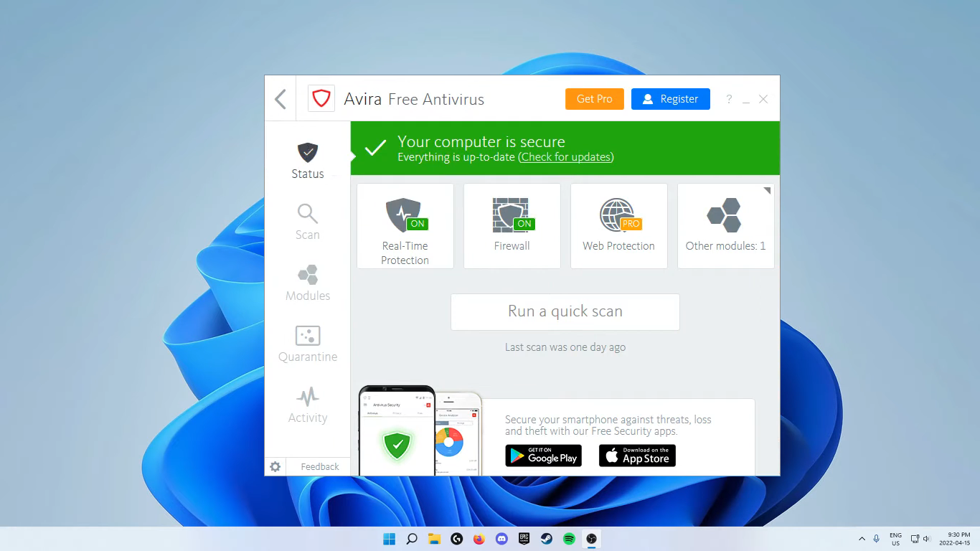The width and height of the screenshot is (980, 551).
Task: Open the Windows Start menu
Action: coord(389,539)
